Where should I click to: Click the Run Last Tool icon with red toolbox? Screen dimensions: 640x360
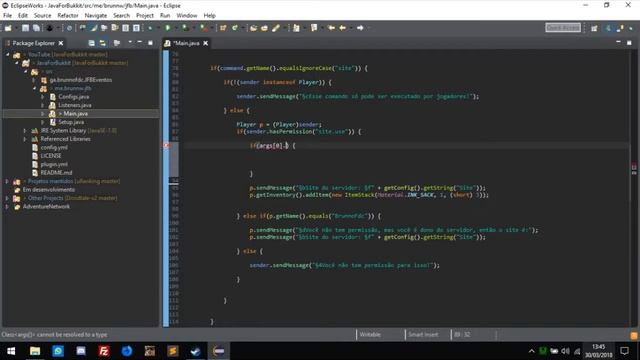[203, 28]
